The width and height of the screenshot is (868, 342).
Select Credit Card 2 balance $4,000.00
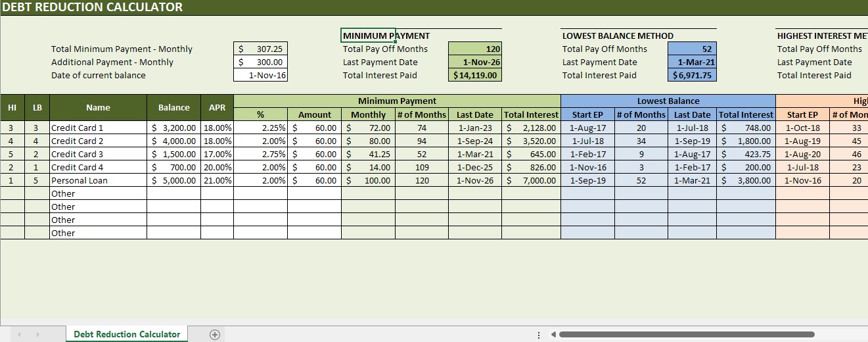coord(174,141)
